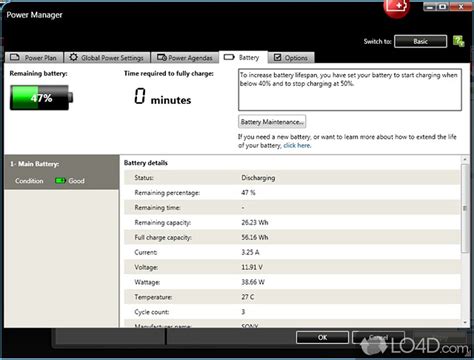The image size is (474, 360).
Task: Open Battery Maintenance dialog
Action: [272, 122]
